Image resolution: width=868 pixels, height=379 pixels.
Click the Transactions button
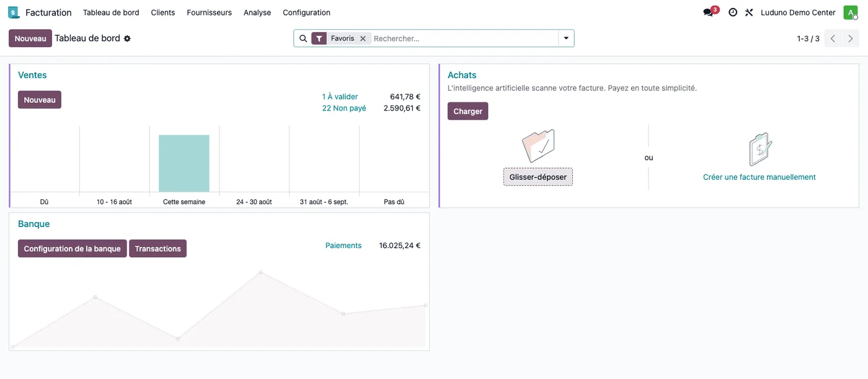coord(158,249)
